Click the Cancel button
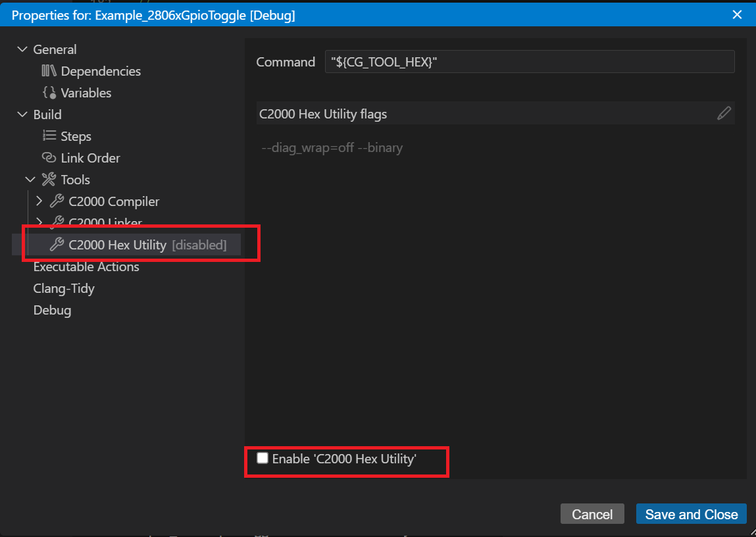Viewport: 756px width, 537px height. 592,514
